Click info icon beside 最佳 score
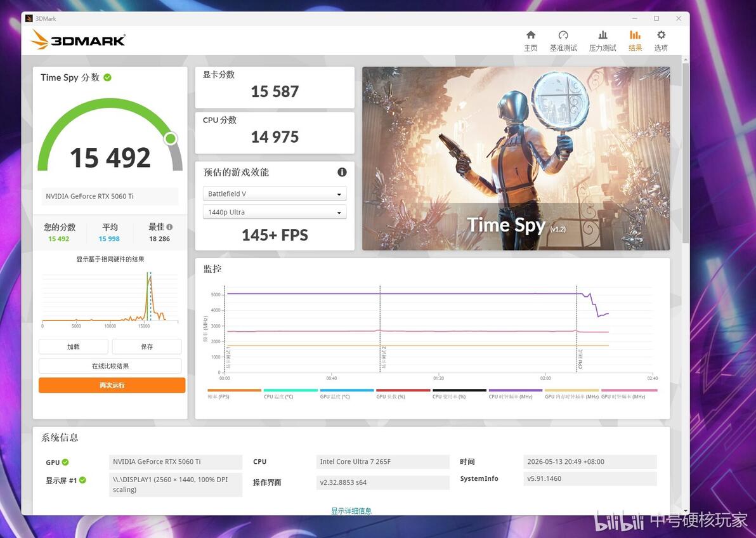Viewport: 756px width, 538px height. tap(169, 226)
